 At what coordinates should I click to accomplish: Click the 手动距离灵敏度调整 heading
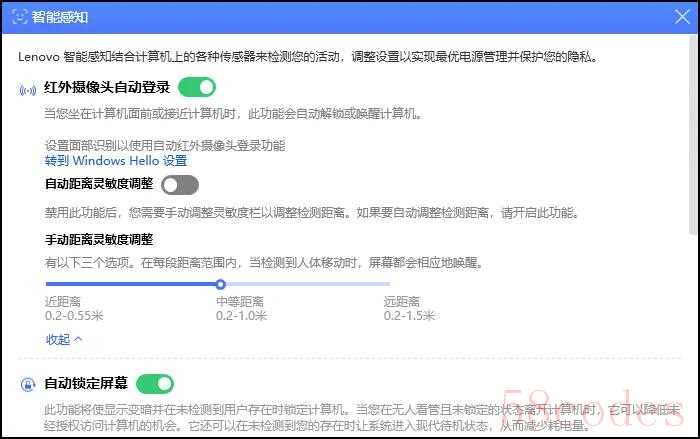(x=99, y=239)
